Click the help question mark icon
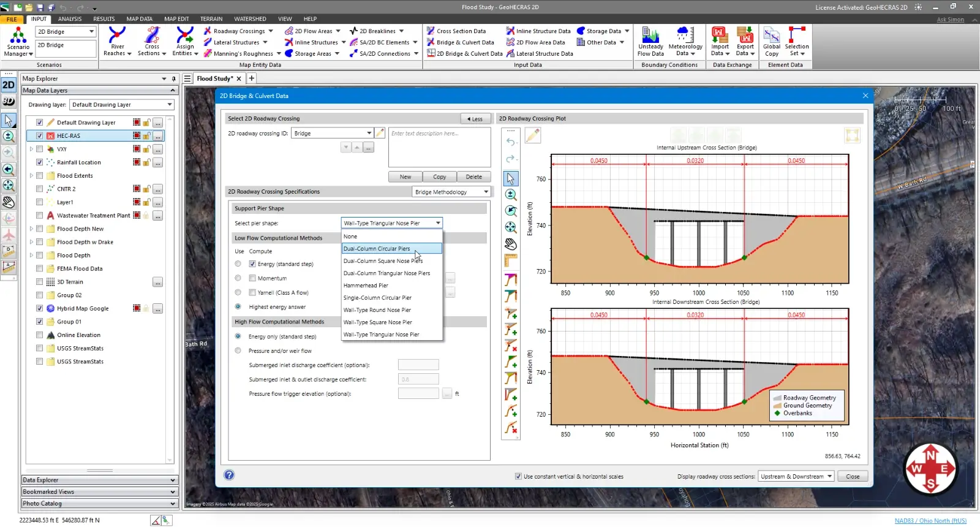 point(229,475)
